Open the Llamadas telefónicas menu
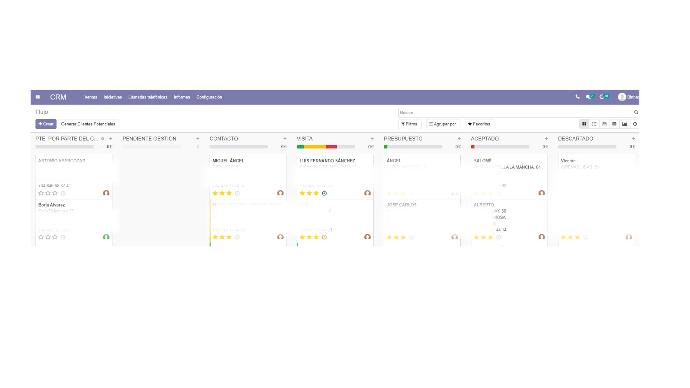 click(148, 97)
